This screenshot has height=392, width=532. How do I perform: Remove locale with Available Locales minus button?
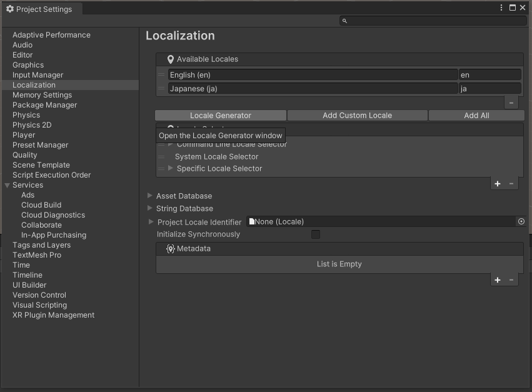pos(511,103)
